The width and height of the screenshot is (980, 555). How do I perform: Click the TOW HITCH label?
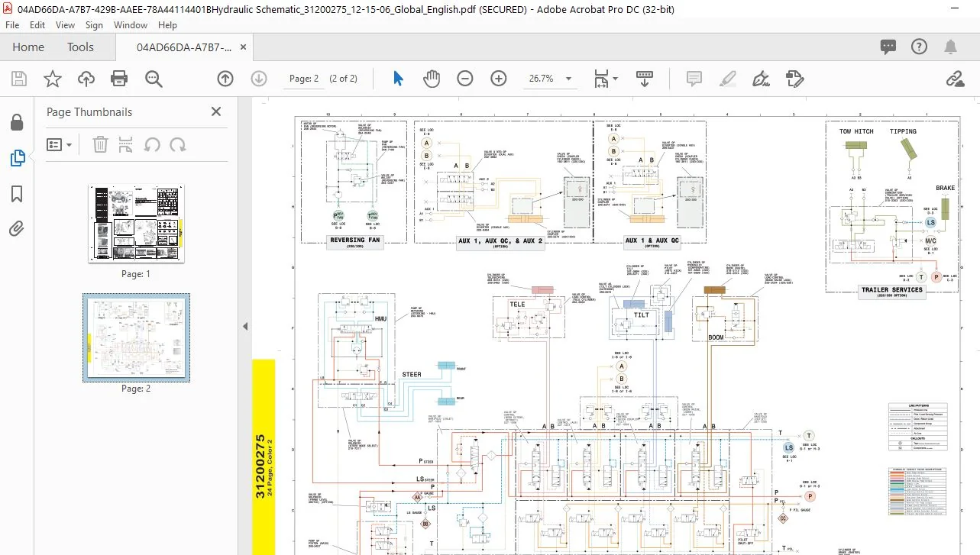pos(856,131)
